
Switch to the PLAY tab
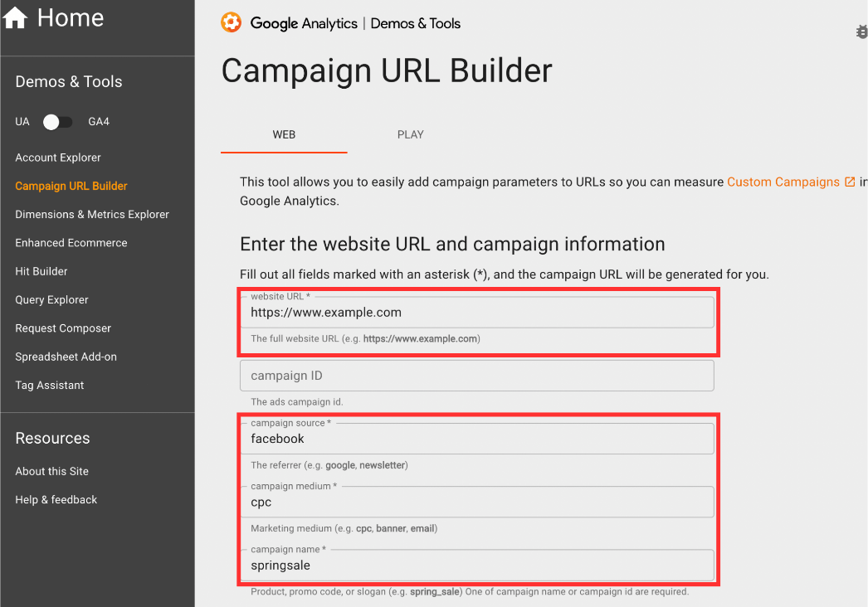(x=410, y=135)
